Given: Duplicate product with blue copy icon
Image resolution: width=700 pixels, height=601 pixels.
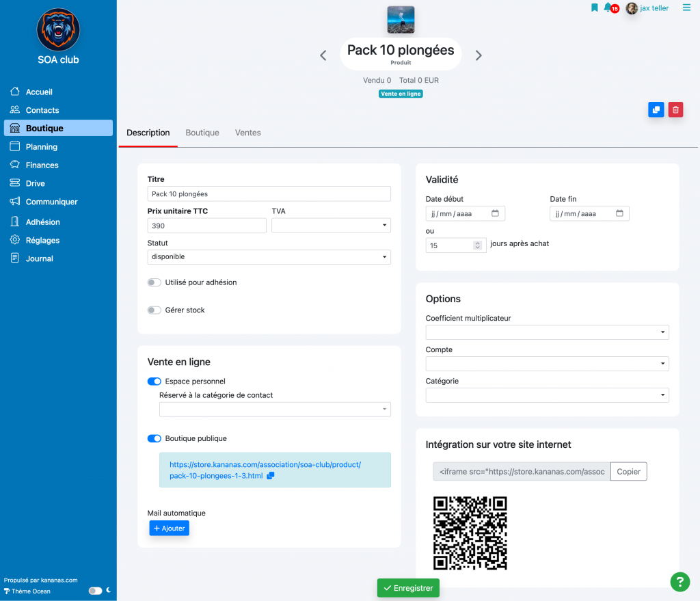Looking at the screenshot, I should coord(656,109).
